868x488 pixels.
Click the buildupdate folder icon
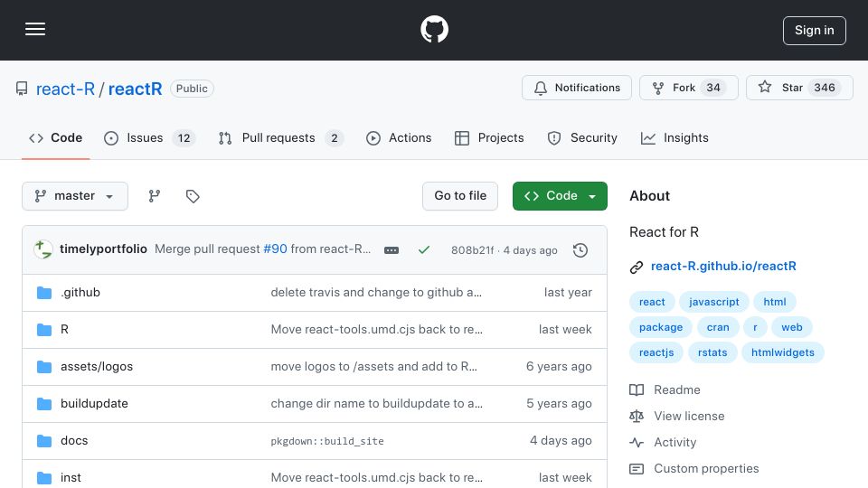(44, 404)
